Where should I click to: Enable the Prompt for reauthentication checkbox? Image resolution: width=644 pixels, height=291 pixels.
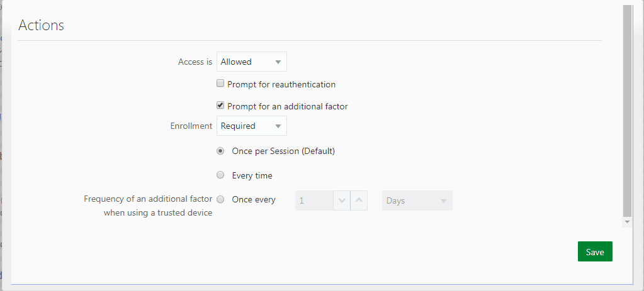coord(220,84)
